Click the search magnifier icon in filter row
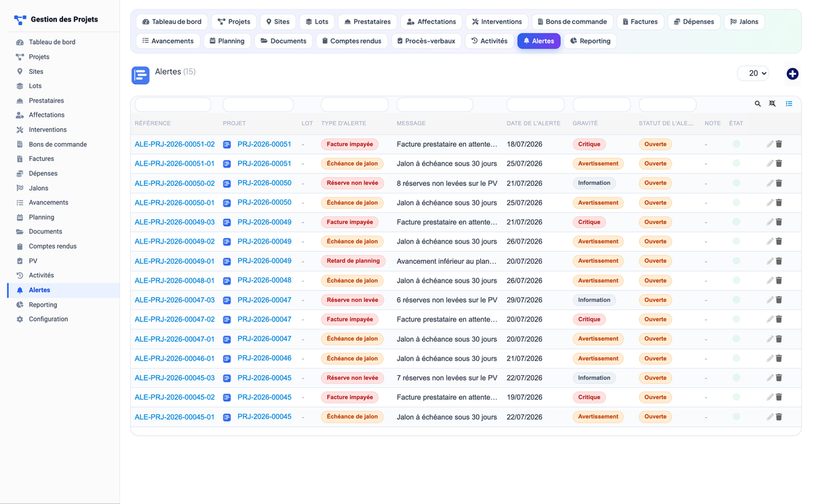 point(758,104)
